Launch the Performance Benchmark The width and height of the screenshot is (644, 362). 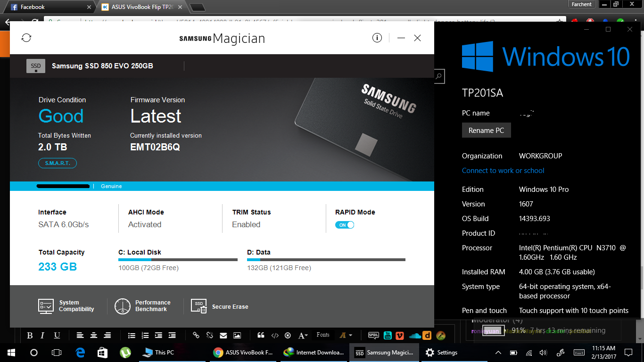pyautogui.click(x=142, y=306)
